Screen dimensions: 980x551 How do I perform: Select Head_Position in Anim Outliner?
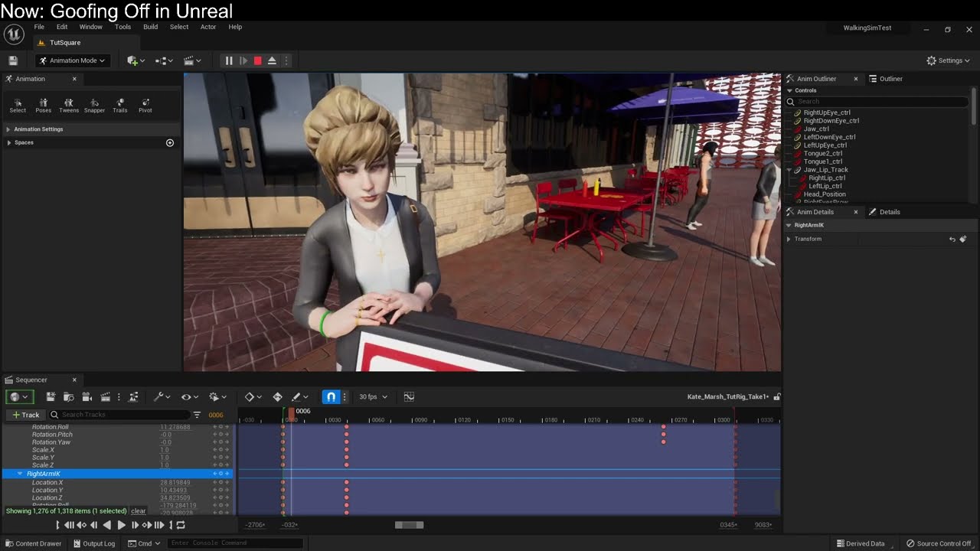tap(825, 194)
